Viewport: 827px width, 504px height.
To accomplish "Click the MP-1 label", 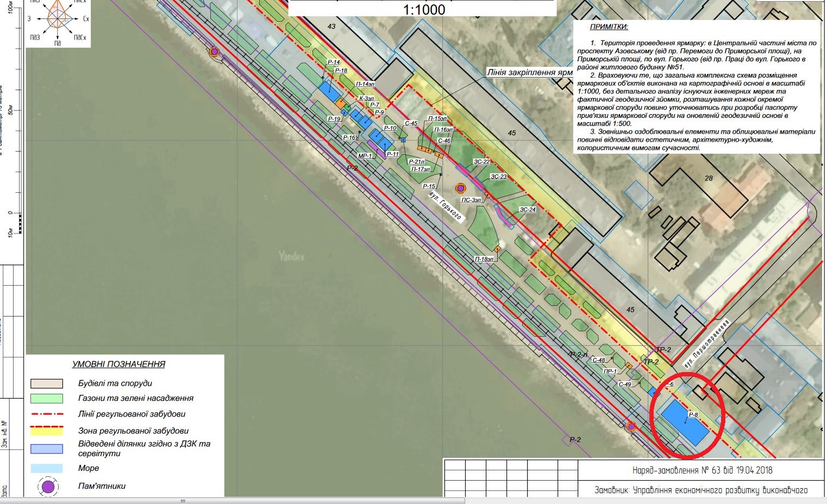I will tap(365, 156).
